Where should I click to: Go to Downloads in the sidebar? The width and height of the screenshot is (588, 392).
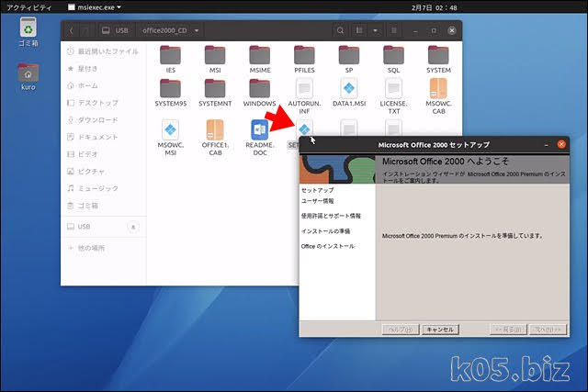click(x=103, y=120)
